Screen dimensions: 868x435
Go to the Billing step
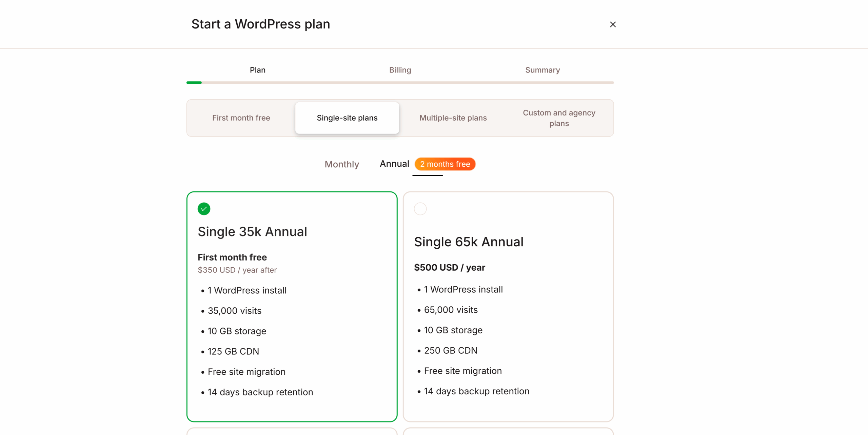[x=400, y=70]
